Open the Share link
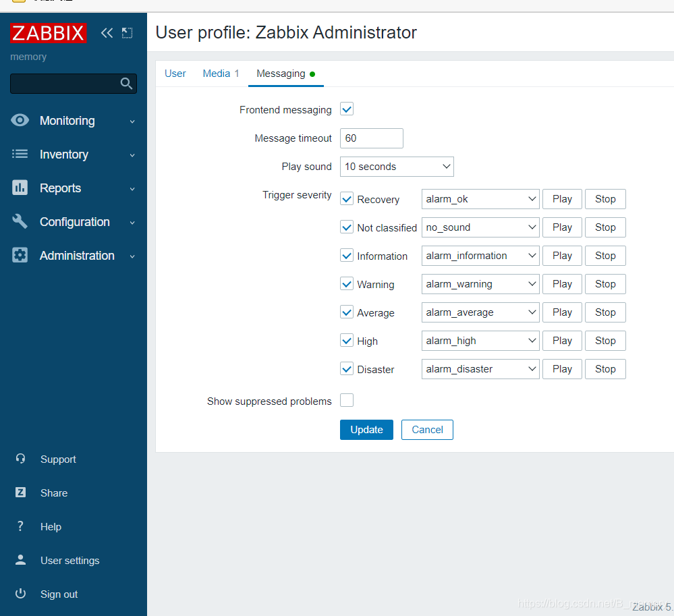The image size is (674, 616). 54,493
